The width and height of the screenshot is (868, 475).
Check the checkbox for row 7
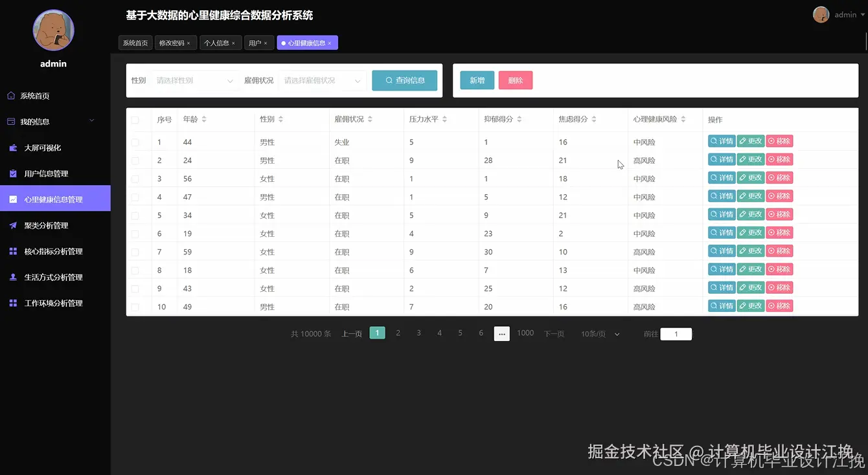[x=135, y=252]
